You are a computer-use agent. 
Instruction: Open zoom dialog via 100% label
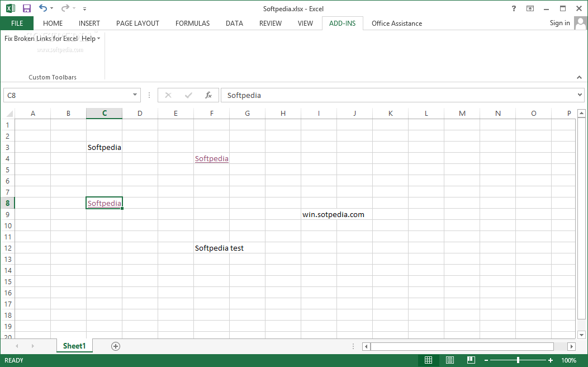tap(568, 360)
